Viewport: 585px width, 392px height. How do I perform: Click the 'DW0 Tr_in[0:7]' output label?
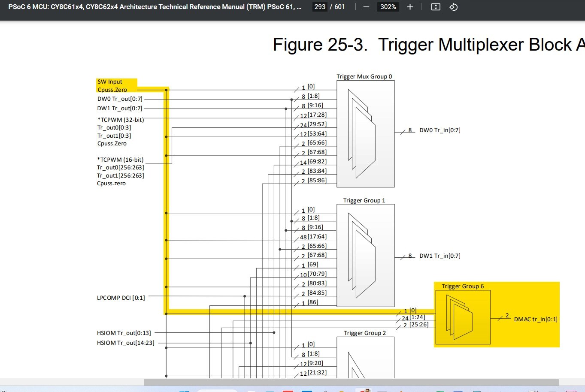(x=440, y=130)
